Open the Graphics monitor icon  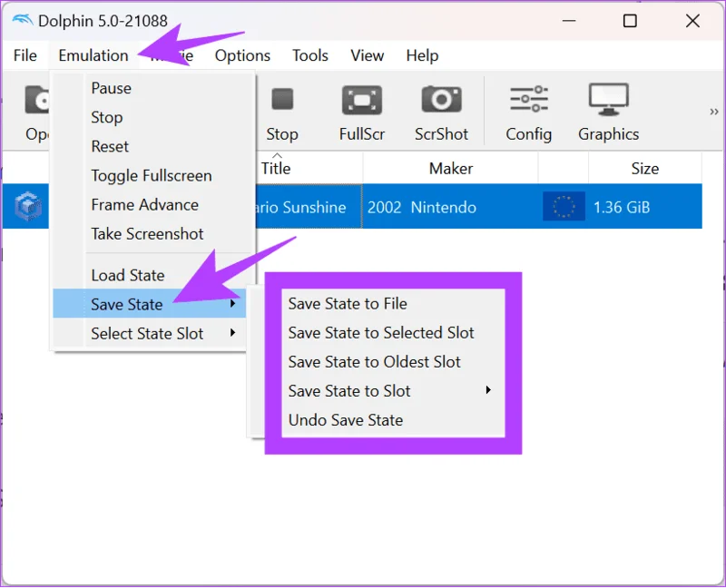click(608, 99)
